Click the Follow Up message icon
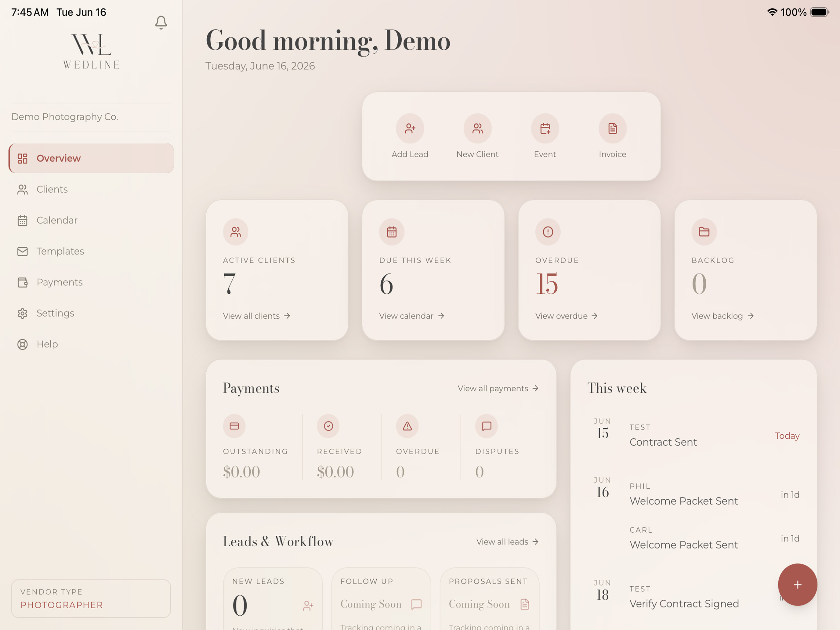This screenshot has width=840, height=630. [416, 604]
